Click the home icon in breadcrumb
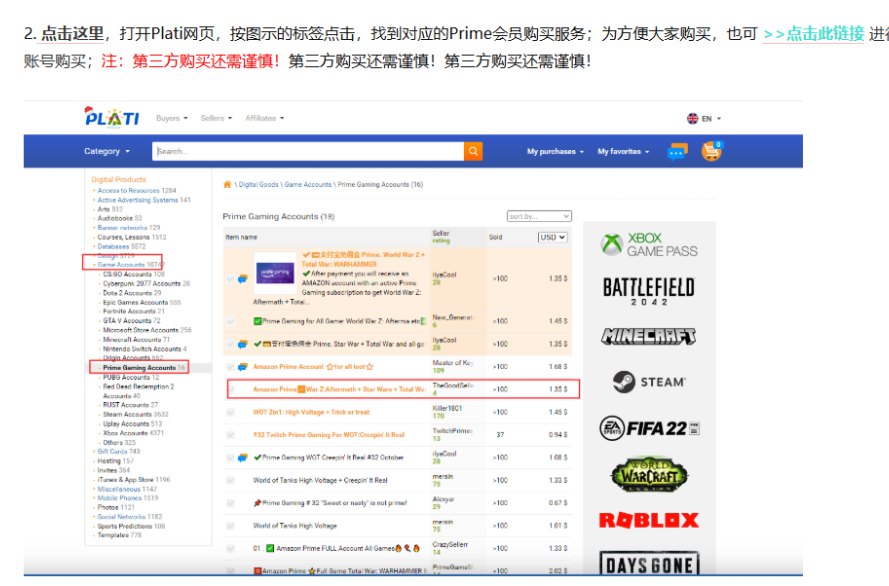 click(227, 184)
